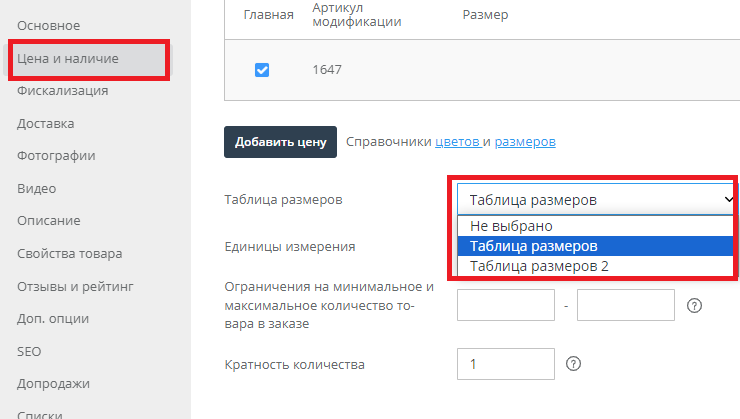This screenshot has height=419, width=740.
Task: Open Видео section in sidebar
Action: (x=37, y=188)
